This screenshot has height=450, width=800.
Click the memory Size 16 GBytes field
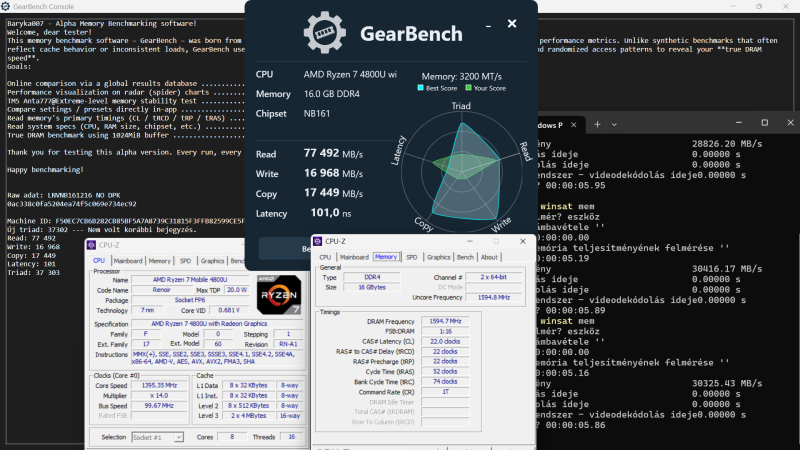[x=371, y=287]
